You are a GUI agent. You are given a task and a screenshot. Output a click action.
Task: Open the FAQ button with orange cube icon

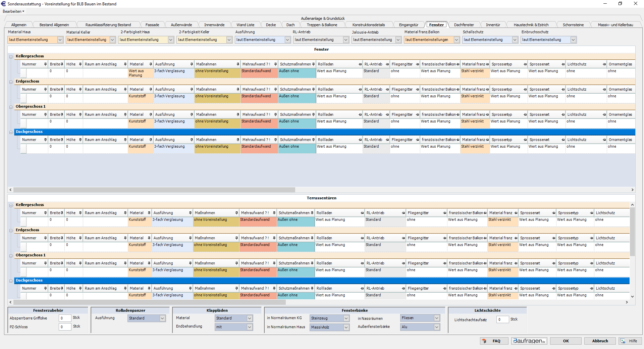pyautogui.click(x=494, y=341)
